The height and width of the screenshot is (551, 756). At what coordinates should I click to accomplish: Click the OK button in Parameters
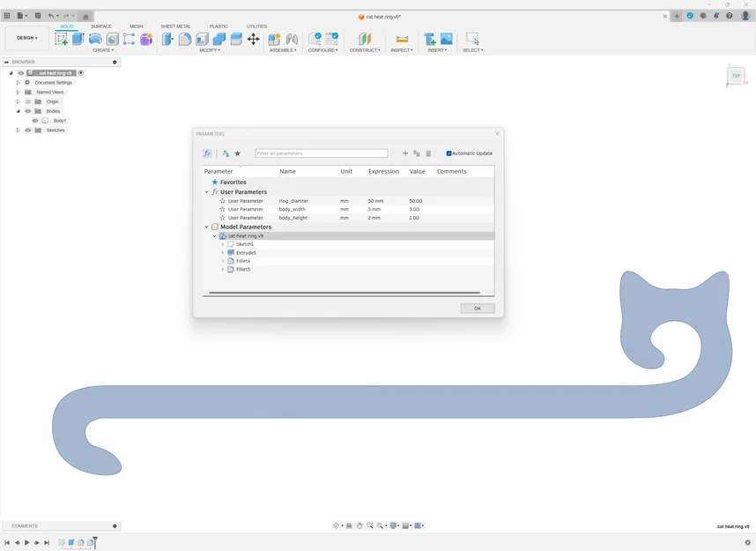477,309
